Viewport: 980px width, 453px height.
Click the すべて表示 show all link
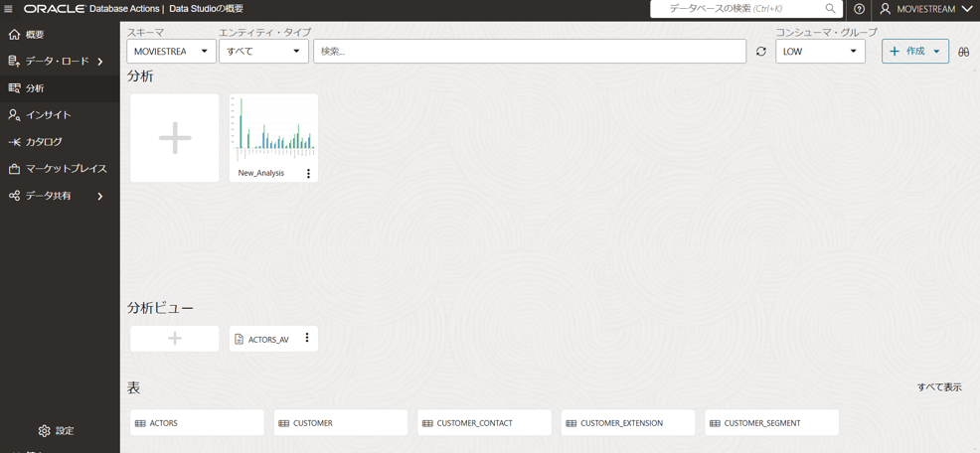939,386
